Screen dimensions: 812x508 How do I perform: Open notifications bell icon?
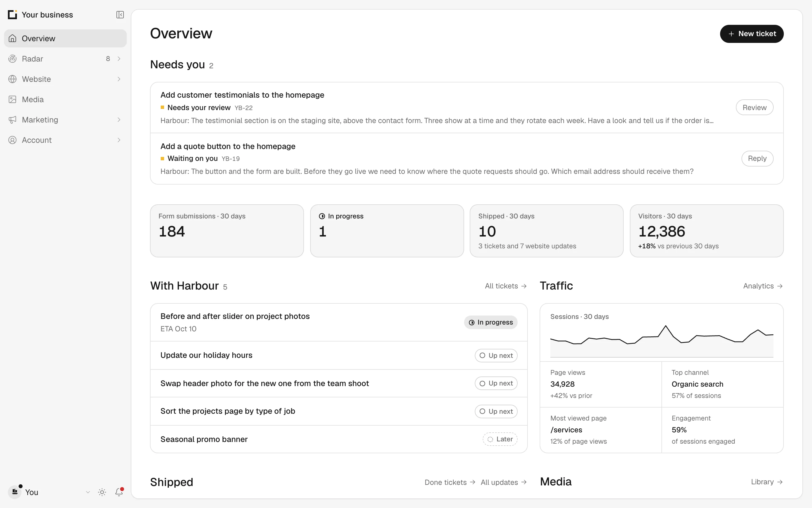pyautogui.click(x=119, y=492)
